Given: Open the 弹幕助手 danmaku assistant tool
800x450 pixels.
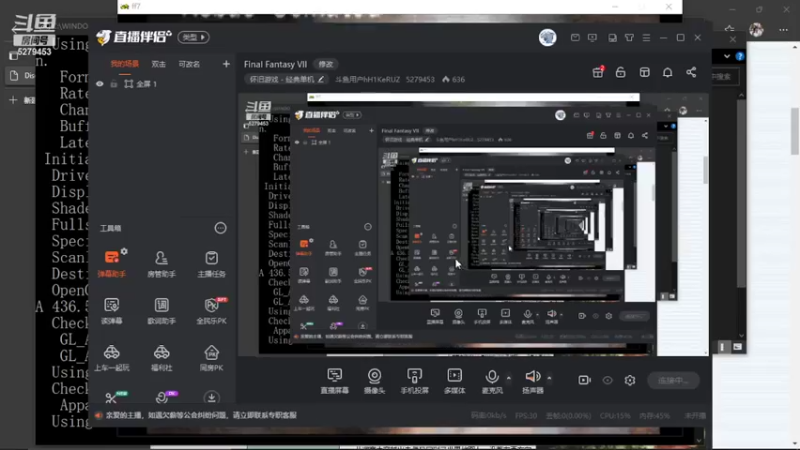Looking at the screenshot, I should (112, 264).
